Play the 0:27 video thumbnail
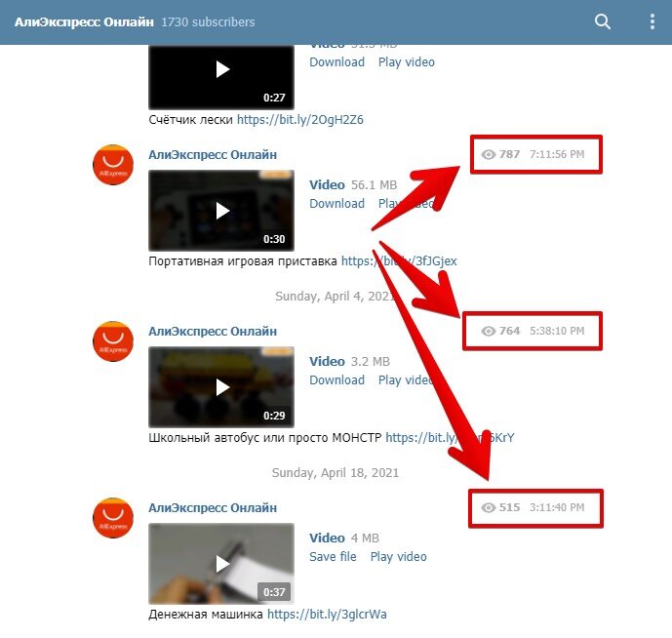 point(221,77)
